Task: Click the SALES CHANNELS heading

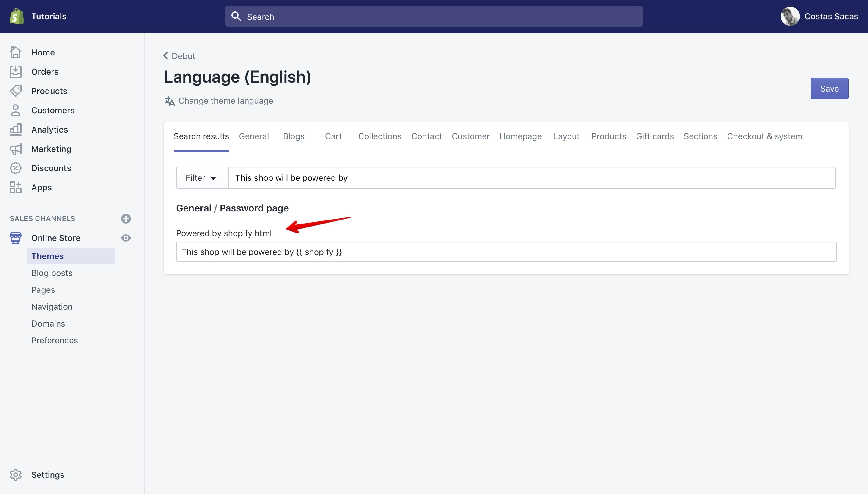Action: coord(42,218)
